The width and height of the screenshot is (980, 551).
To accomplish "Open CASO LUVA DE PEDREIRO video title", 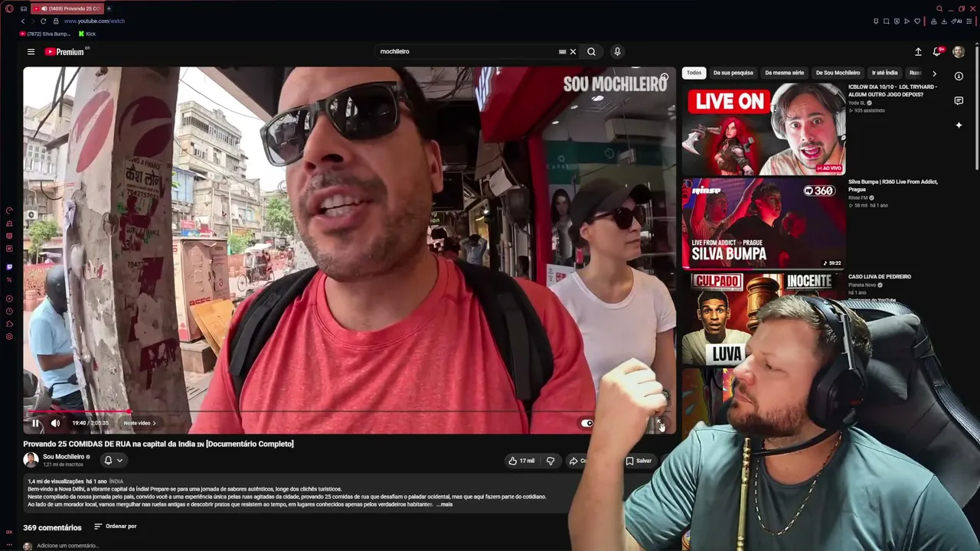I will [880, 277].
